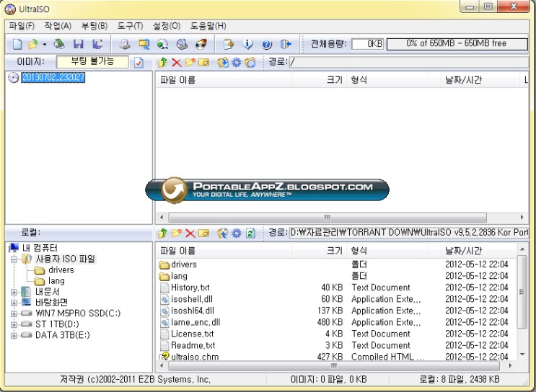The width and height of the screenshot is (536, 392).
Task: Click the red X delete icon in image toolbar
Action: pyautogui.click(x=177, y=63)
